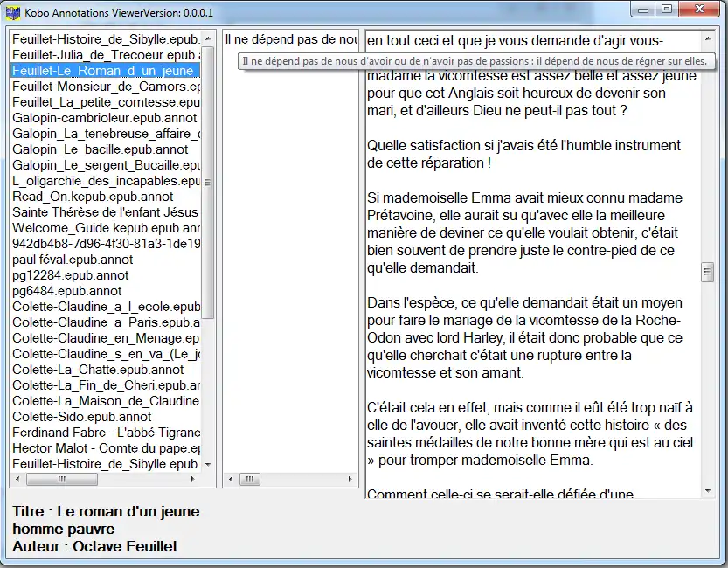
Task: Click file list horizontal scroll left arrow
Action: 17,480
